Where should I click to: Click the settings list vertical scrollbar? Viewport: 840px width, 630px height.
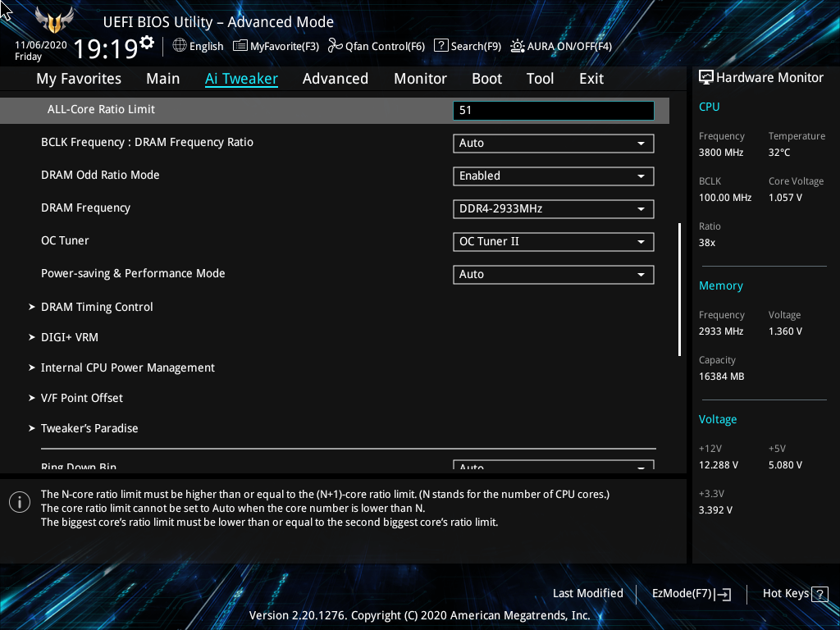click(x=680, y=290)
